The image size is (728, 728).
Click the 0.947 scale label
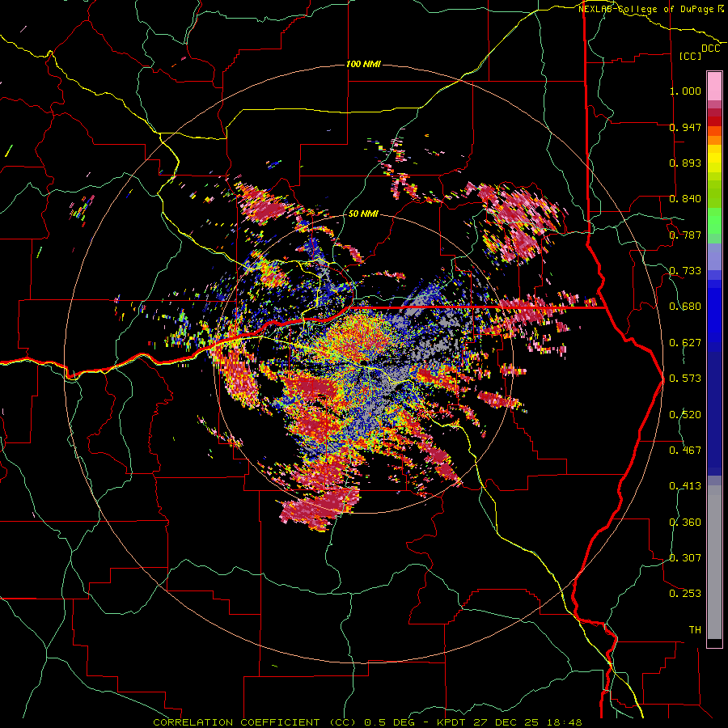(685, 127)
